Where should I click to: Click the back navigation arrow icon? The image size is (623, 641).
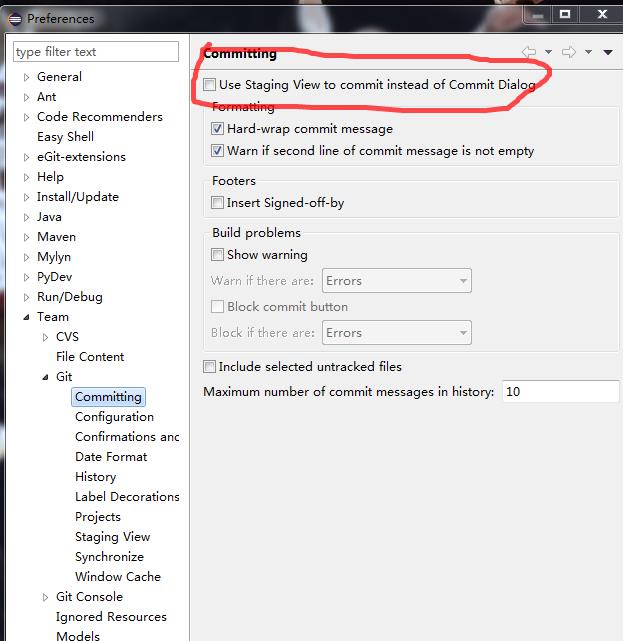(x=529, y=52)
